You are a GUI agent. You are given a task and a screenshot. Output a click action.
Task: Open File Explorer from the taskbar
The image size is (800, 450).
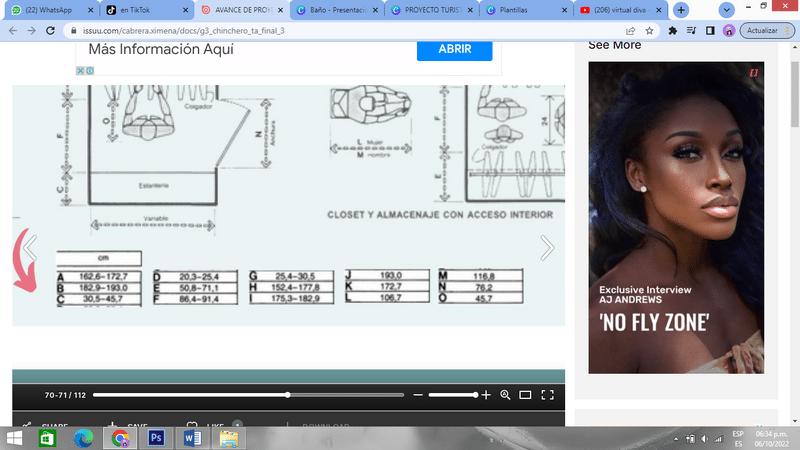coord(229,438)
